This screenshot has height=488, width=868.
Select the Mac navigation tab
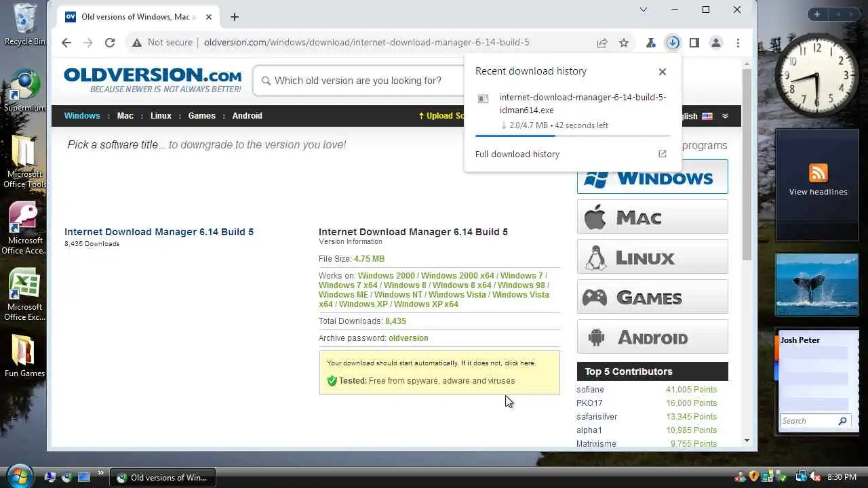[x=125, y=116]
